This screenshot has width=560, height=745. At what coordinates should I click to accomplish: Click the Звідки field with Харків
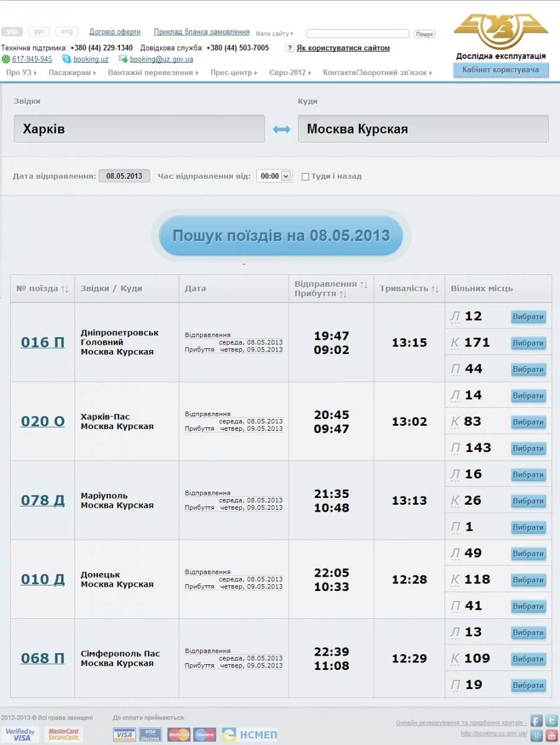139,129
